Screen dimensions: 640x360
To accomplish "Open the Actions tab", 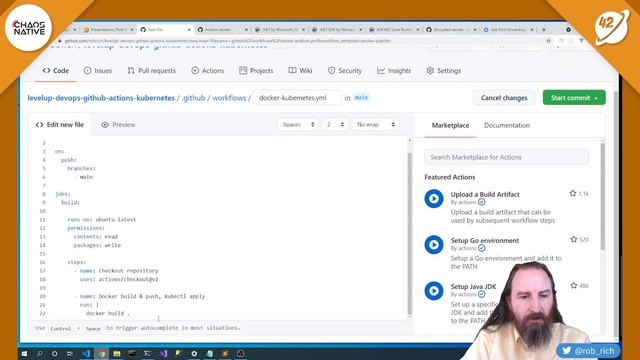I will (207, 71).
